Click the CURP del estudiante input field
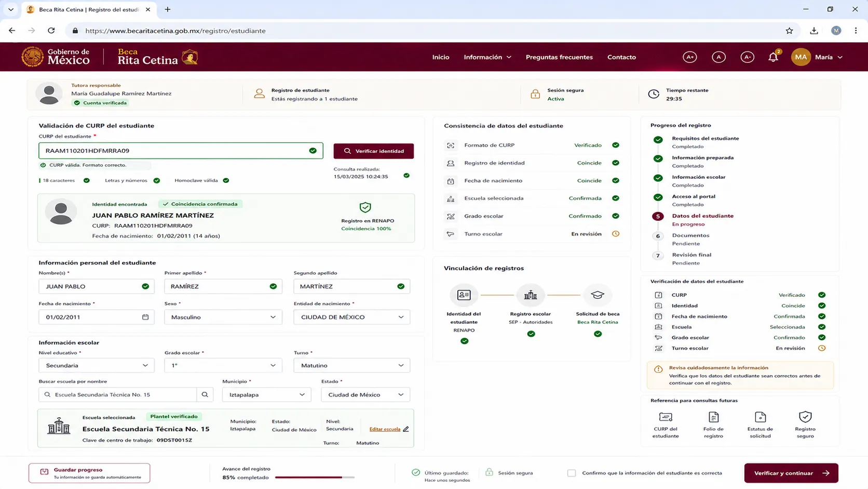Viewport: 868px width, 489px height. coord(181,151)
